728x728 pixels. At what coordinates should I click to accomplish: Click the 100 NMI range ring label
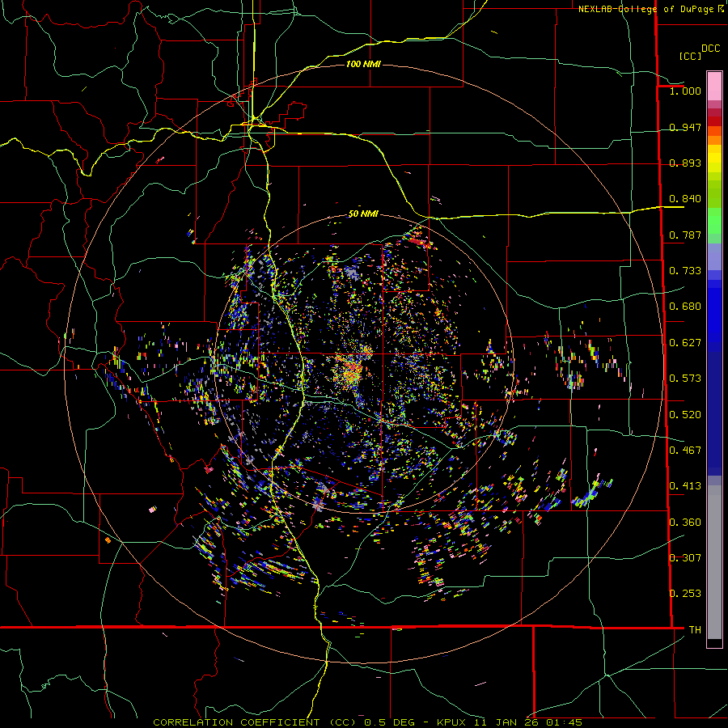[x=363, y=64]
